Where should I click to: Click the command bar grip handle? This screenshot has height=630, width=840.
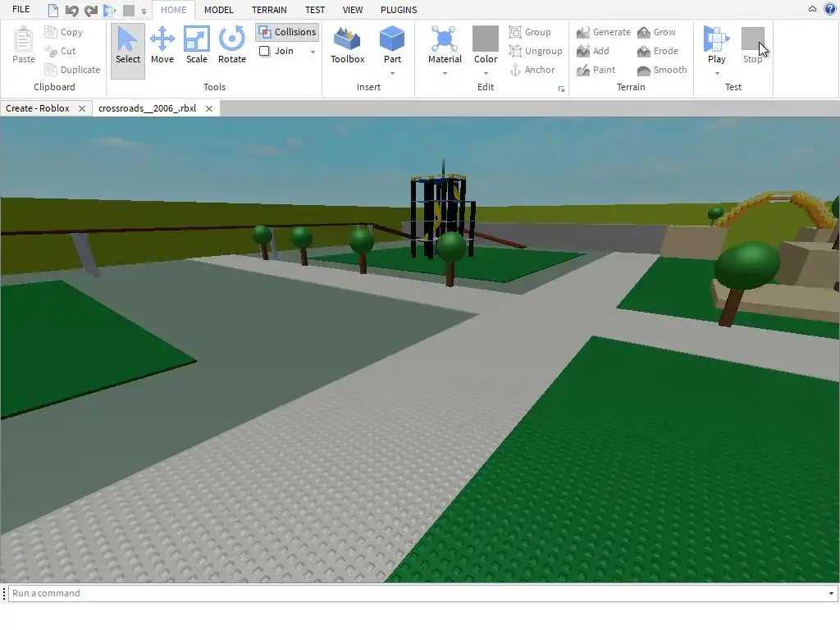(x=4, y=593)
